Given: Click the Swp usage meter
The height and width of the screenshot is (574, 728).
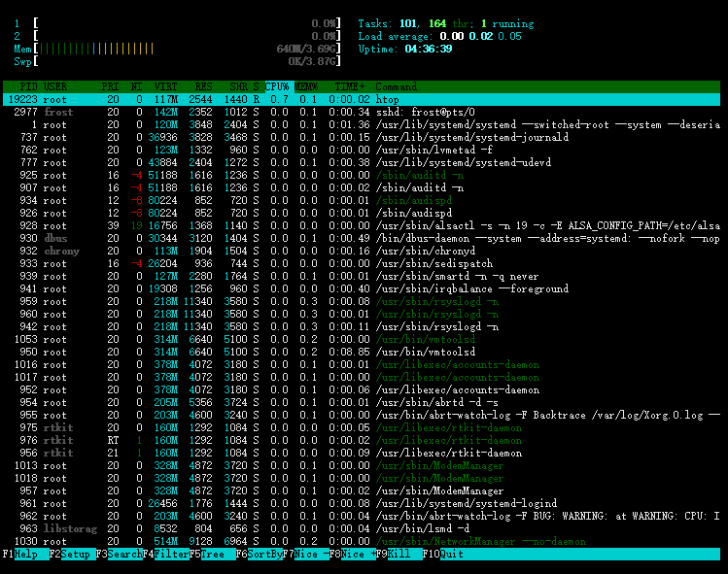Looking at the screenshot, I should click(177, 61).
